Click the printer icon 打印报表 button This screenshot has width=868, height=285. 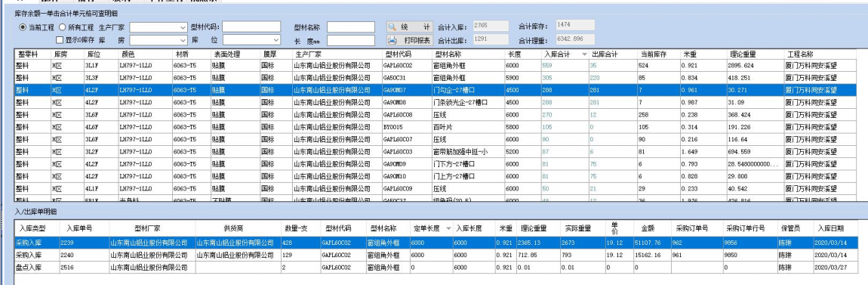coord(409,41)
